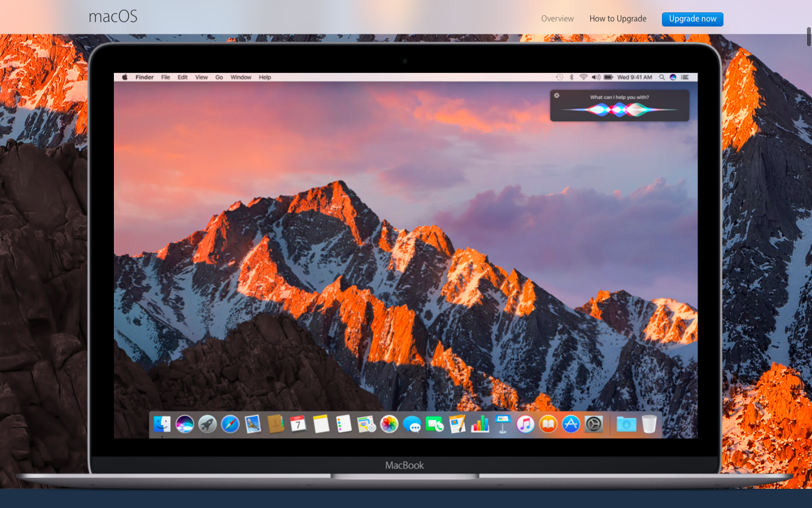Image resolution: width=812 pixels, height=508 pixels.
Task: Click the Wed 9:41 AM clock
Action: click(x=634, y=77)
